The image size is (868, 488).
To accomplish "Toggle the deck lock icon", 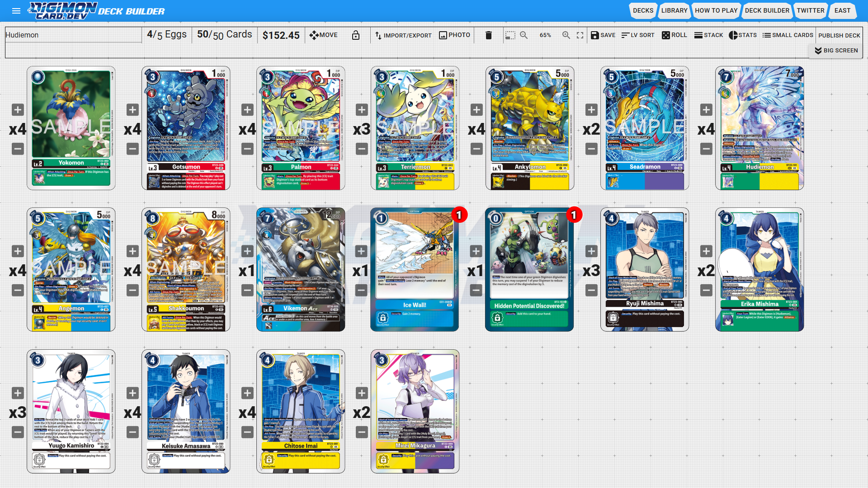I will (x=356, y=35).
